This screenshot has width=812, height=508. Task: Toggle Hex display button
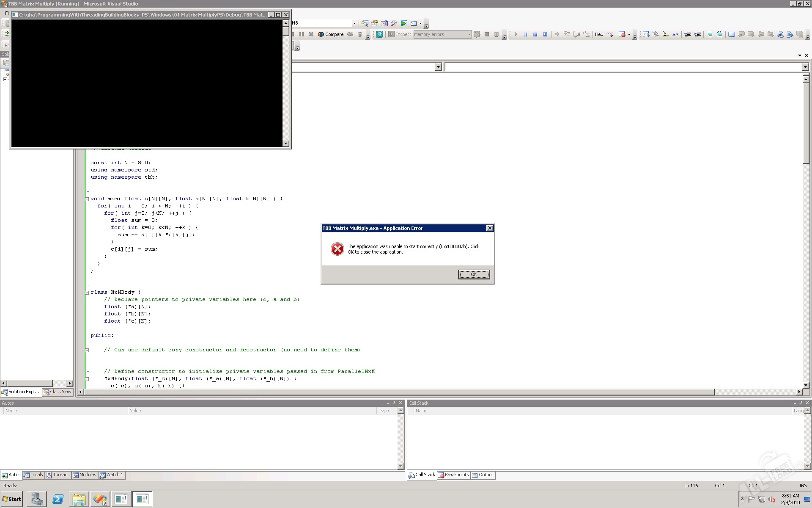tap(599, 34)
